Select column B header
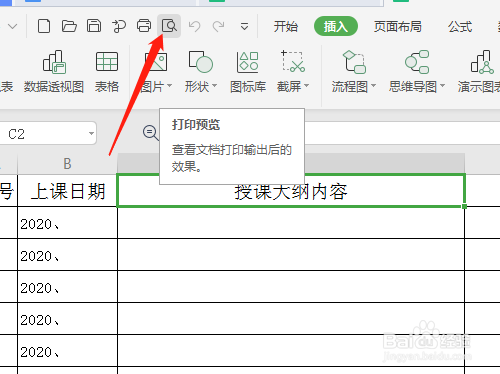 coord(67,163)
